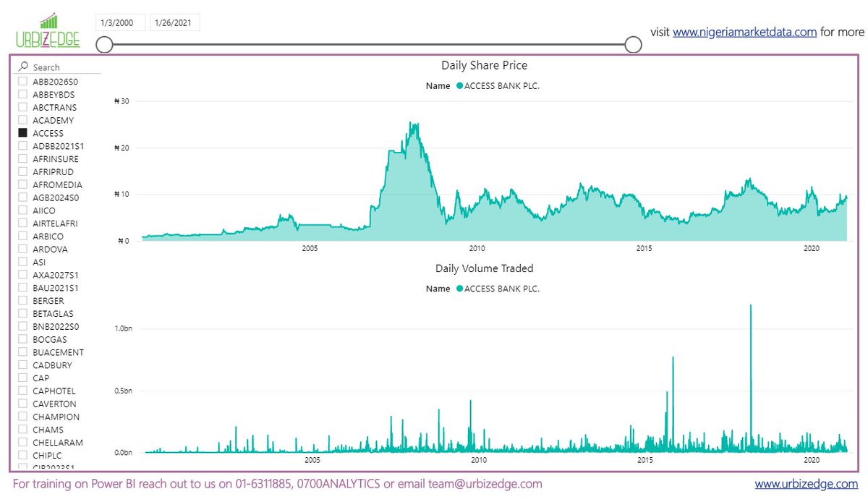This screenshot has height=502, width=868.
Task: Check the CAPHOTEL checkbox
Action: pos(22,391)
